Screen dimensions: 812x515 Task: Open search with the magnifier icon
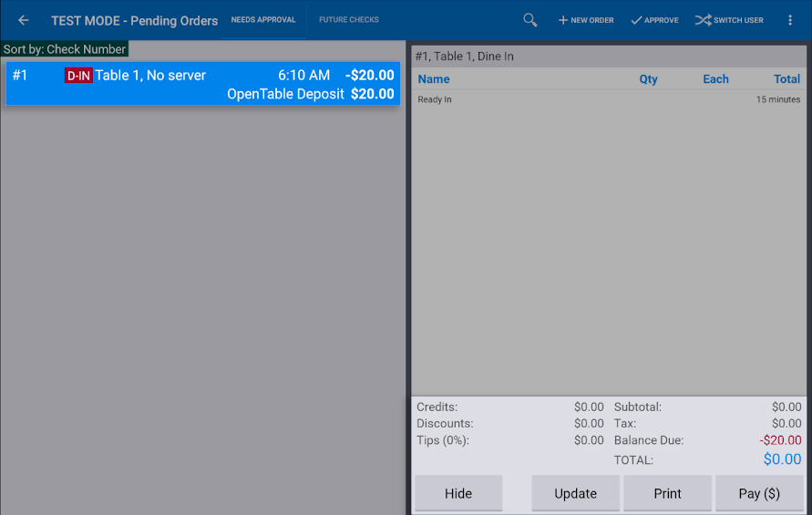(x=529, y=20)
